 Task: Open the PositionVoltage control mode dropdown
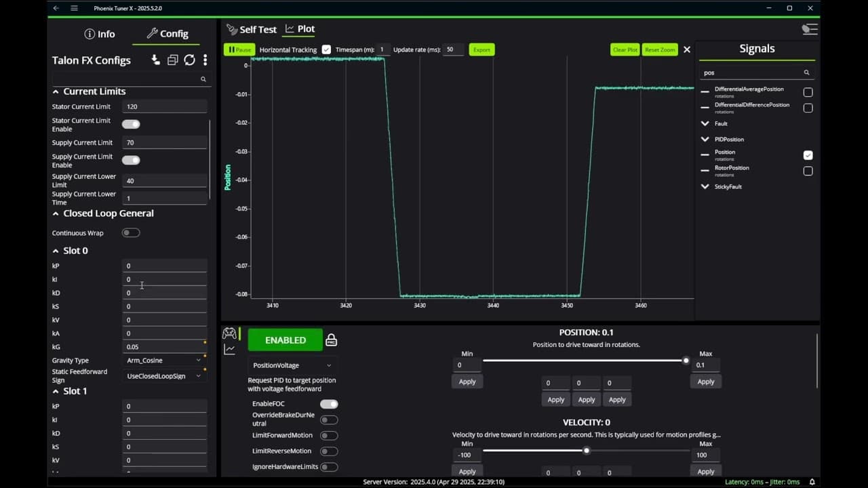[x=292, y=365]
